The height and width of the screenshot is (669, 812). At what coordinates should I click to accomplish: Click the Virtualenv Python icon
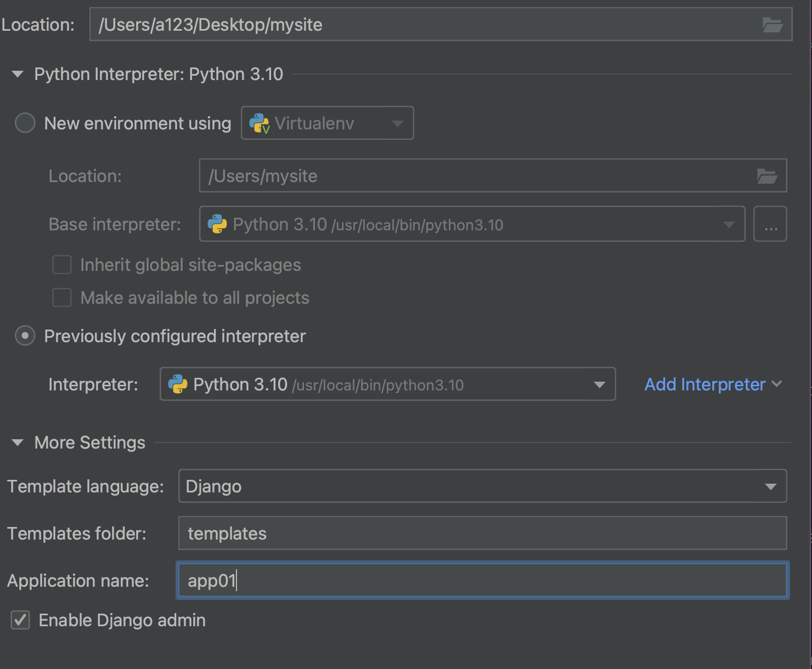coord(260,123)
